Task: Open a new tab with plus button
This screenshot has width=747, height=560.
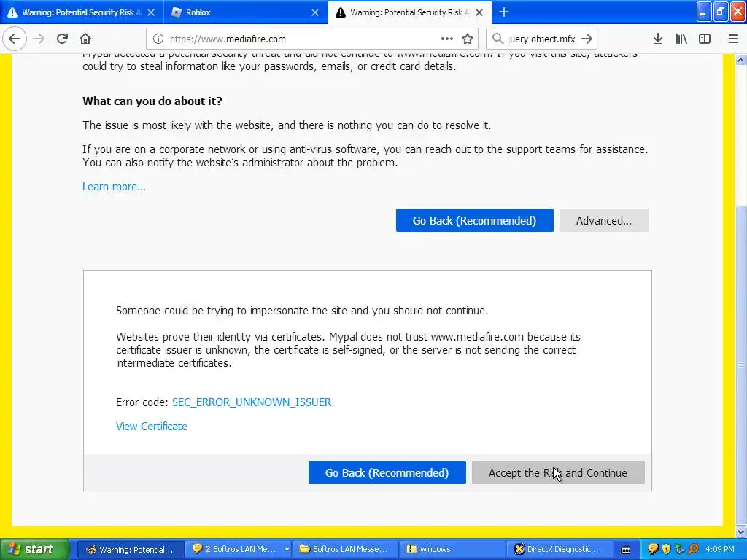Action: point(504,12)
